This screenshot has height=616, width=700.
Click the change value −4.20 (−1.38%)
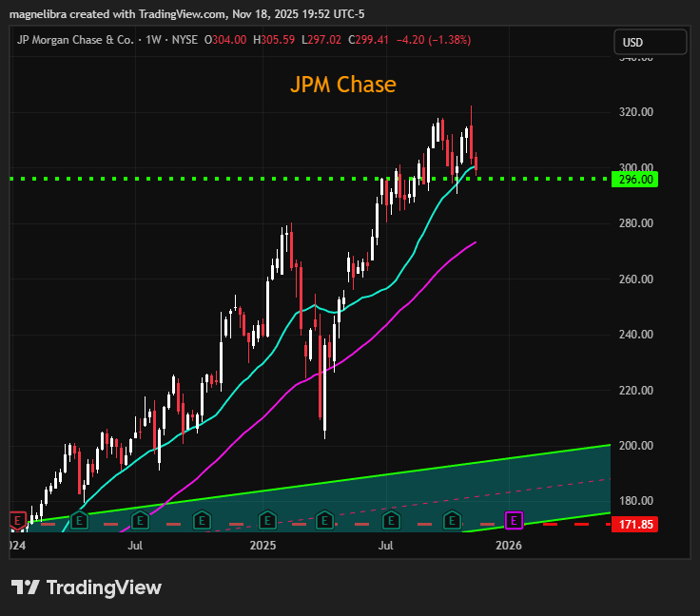point(434,40)
